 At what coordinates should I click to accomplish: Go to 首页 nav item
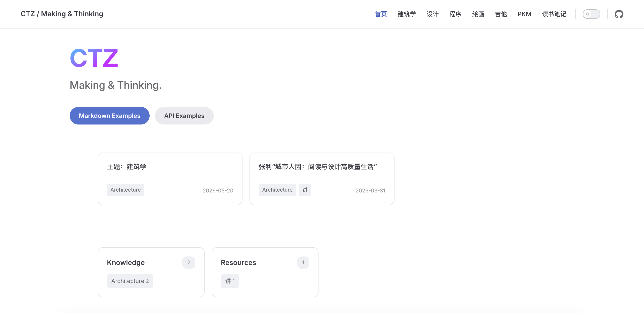tap(381, 14)
